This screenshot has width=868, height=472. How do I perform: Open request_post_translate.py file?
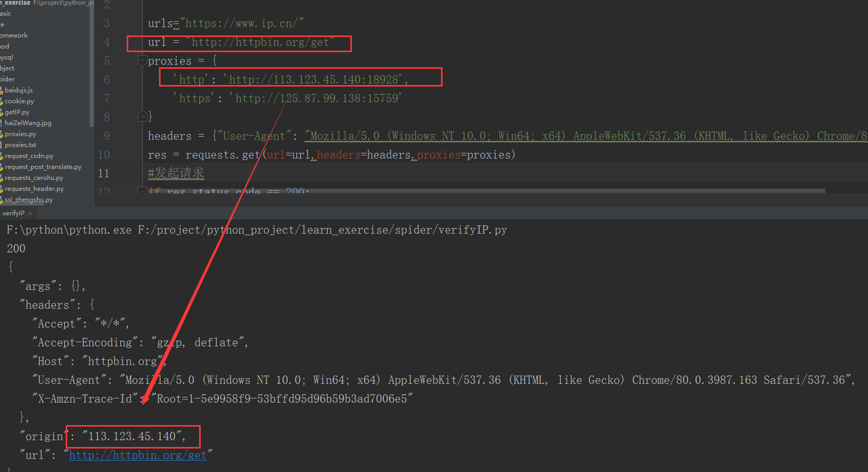[43, 167]
